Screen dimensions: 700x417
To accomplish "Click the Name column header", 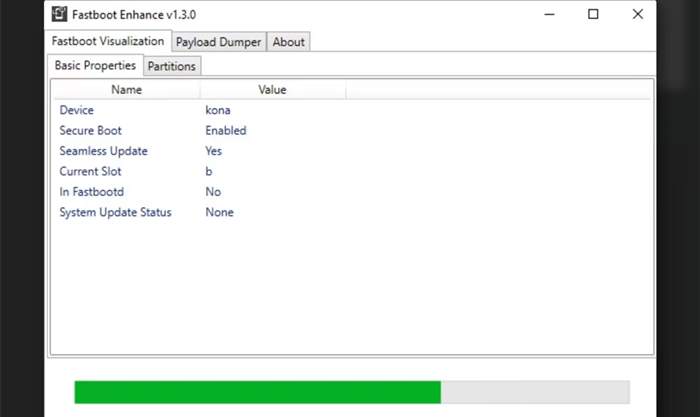I will tap(127, 90).
